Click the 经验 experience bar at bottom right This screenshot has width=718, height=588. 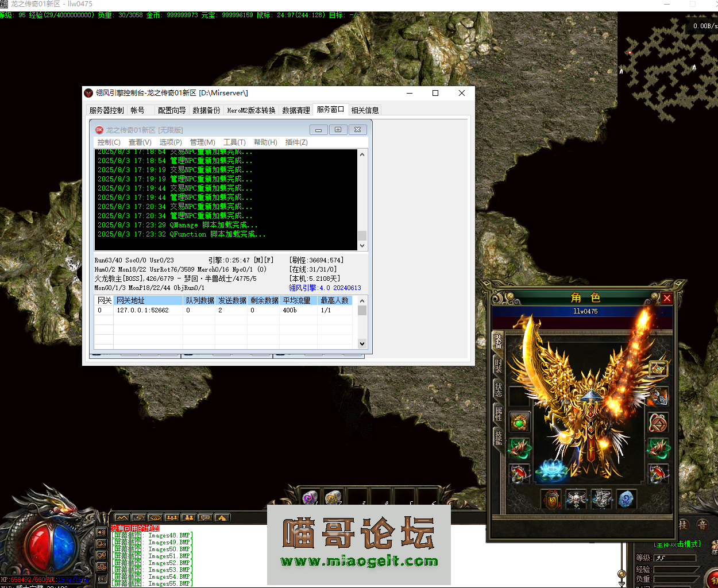tap(675, 570)
